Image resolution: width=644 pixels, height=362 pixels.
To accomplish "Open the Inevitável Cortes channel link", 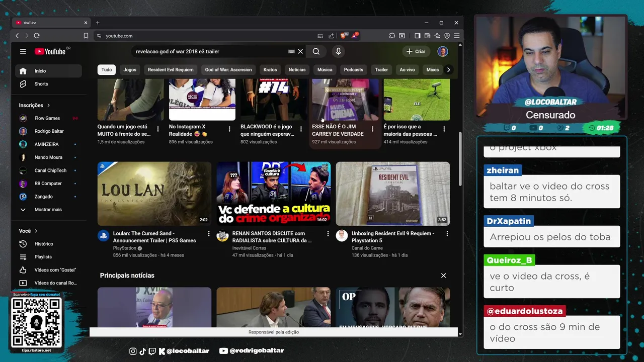I will point(249,248).
